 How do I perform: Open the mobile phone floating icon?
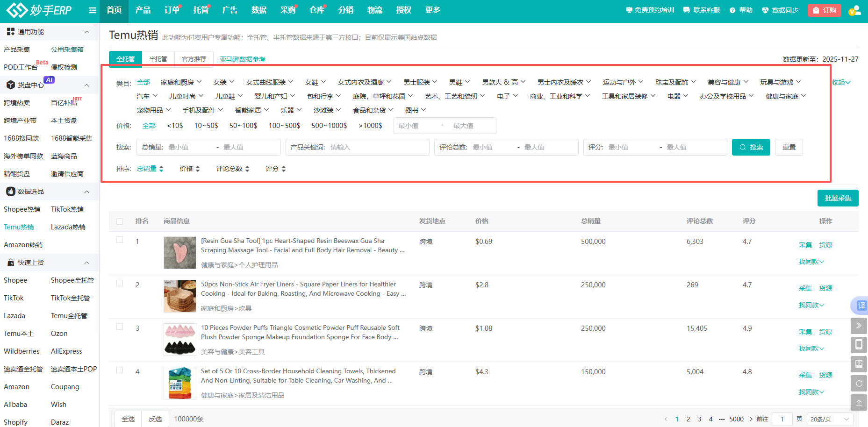coord(859,345)
